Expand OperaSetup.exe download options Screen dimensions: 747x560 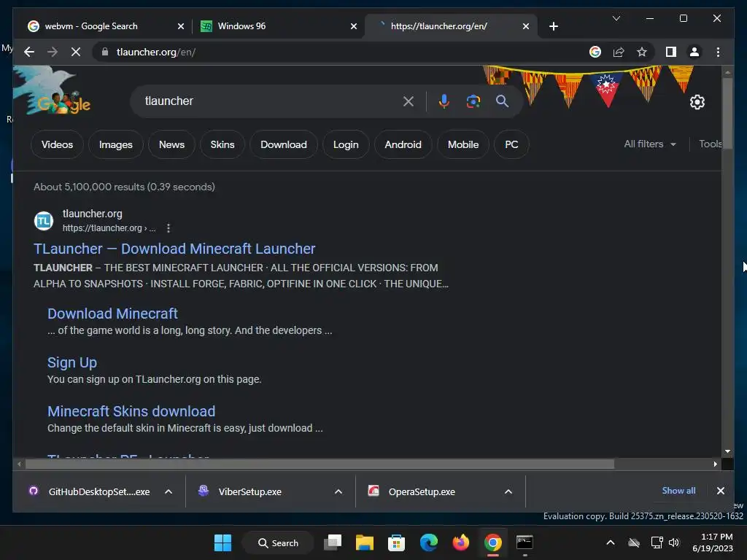coord(508,491)
